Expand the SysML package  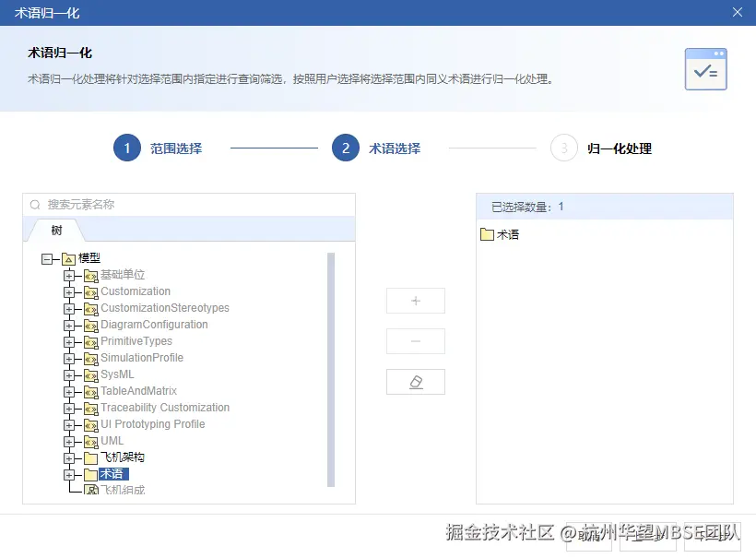click(69, 375)
